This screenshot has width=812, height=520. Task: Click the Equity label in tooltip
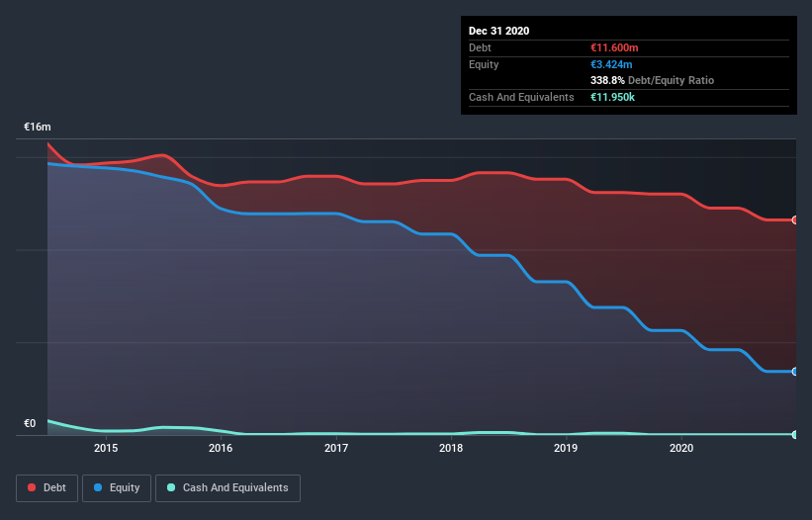point(484,64)
